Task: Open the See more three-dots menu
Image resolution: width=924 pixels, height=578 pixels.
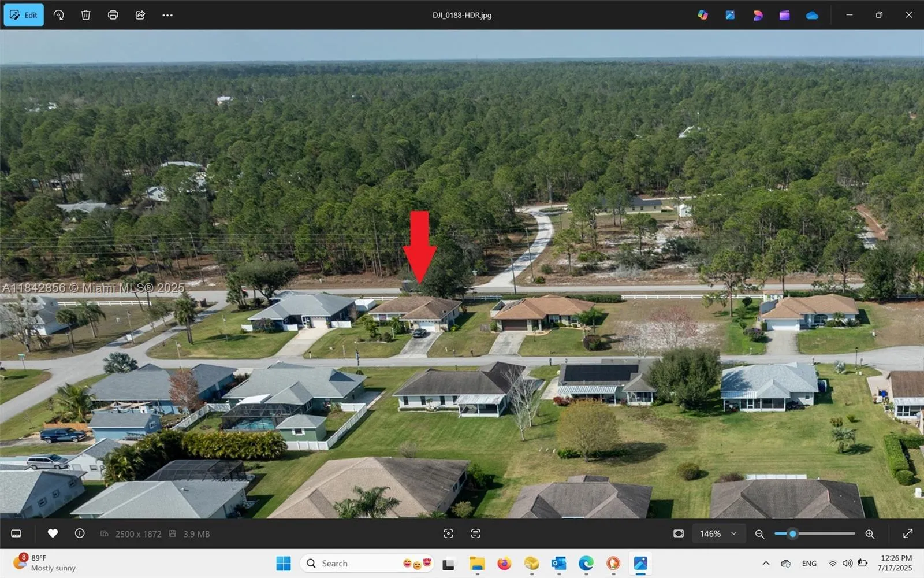Action: tap(167, 15)
